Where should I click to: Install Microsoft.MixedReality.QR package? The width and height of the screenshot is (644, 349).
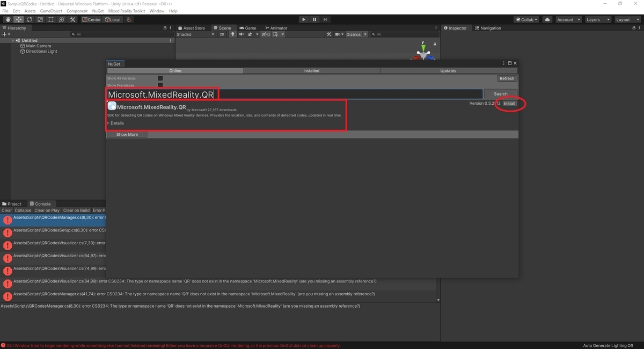pos(510,104)
